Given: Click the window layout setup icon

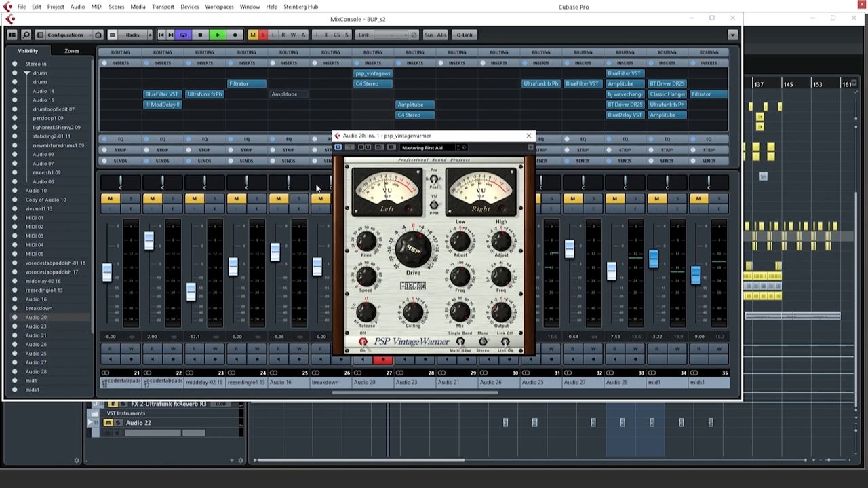Looking at the screenshot, I should click(x=12, y=35).
